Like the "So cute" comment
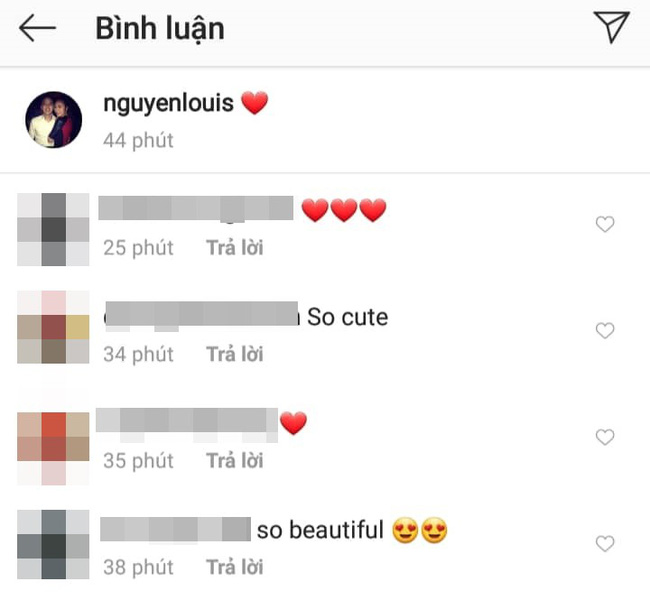 [x=605, y=330]
